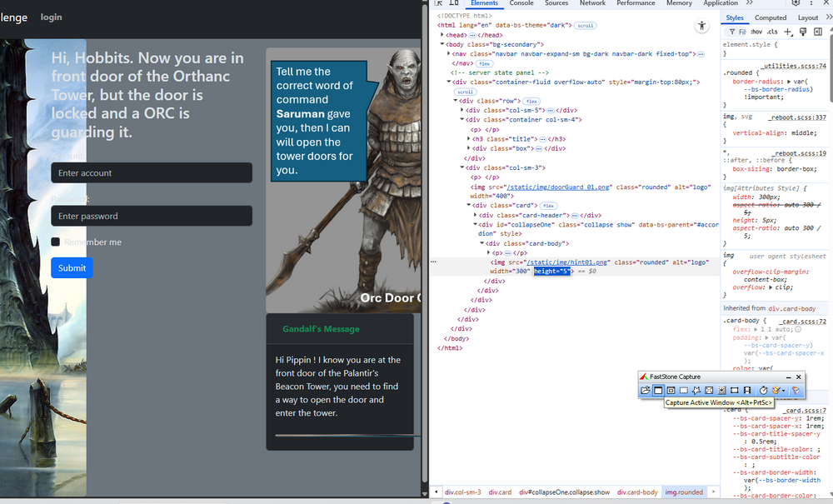Open the Network tab
Viewport: 833px width, 504px height.
(x=592, y=3)
